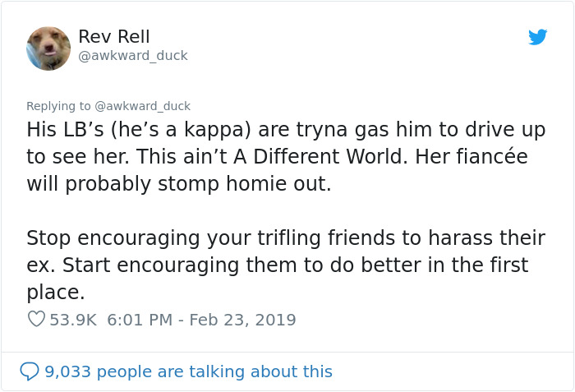Click the line starting "ex. Start encouraging them"
The image size is (575, 392).
point(277,265)
